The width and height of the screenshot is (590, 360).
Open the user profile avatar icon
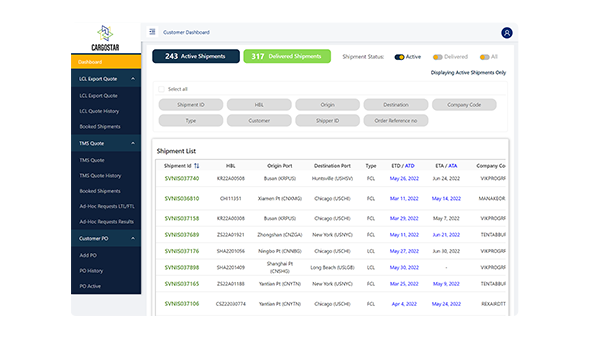point(506,33)
